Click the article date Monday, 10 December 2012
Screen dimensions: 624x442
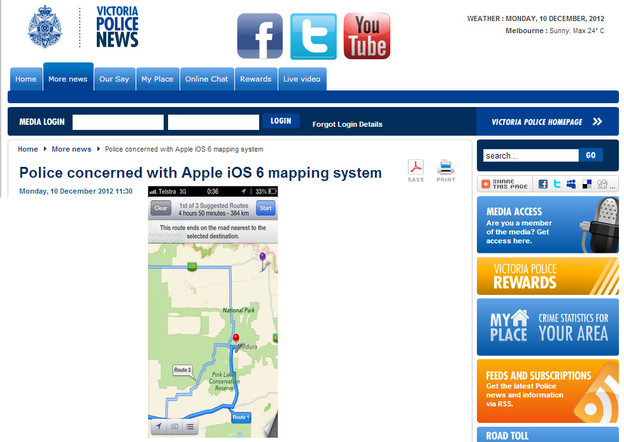[x=76, y=191]
